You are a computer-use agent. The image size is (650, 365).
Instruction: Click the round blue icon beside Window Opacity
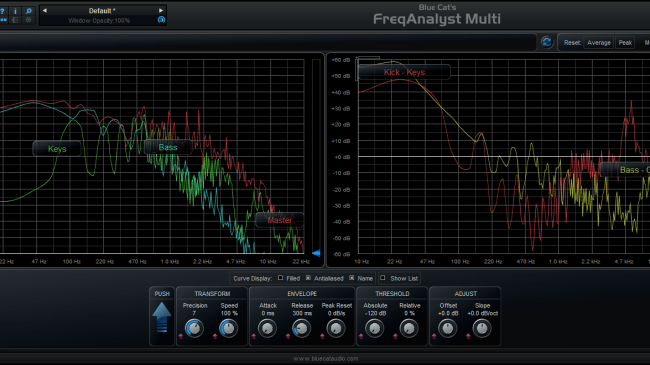[x=161, y=20]
